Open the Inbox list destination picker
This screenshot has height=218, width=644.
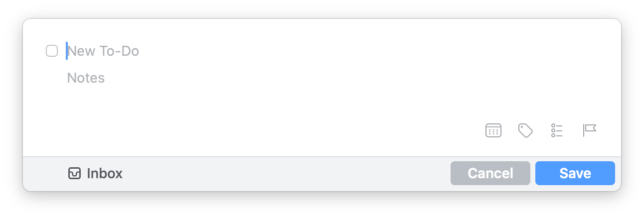pos(95,173)
